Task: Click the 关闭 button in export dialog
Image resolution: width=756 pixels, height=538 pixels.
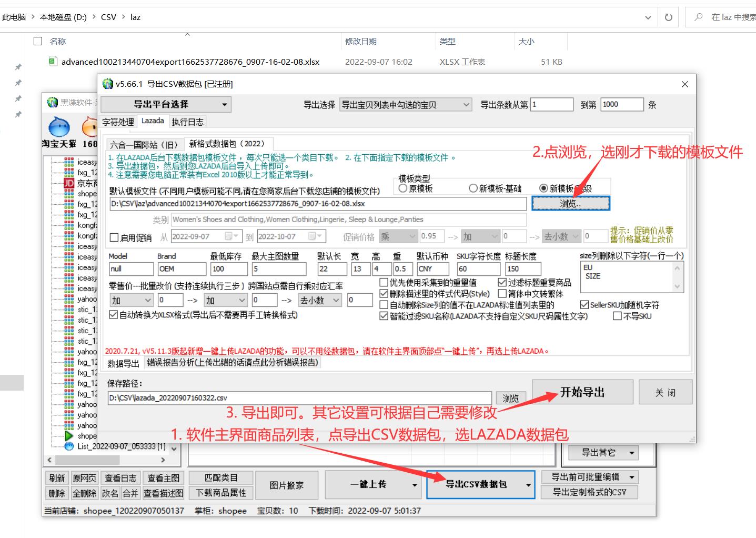Action: click(x=666, y=393)
